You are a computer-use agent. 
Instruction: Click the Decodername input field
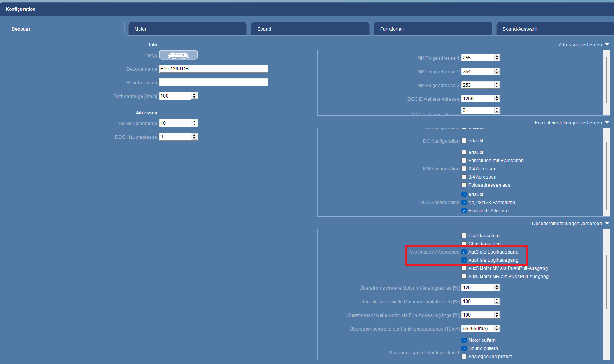(213, 69)
